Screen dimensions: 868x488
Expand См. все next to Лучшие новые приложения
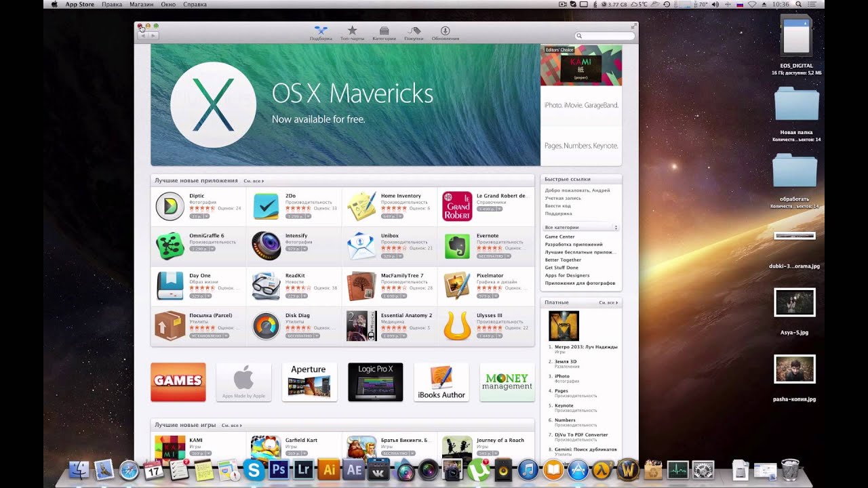point(254,181)
